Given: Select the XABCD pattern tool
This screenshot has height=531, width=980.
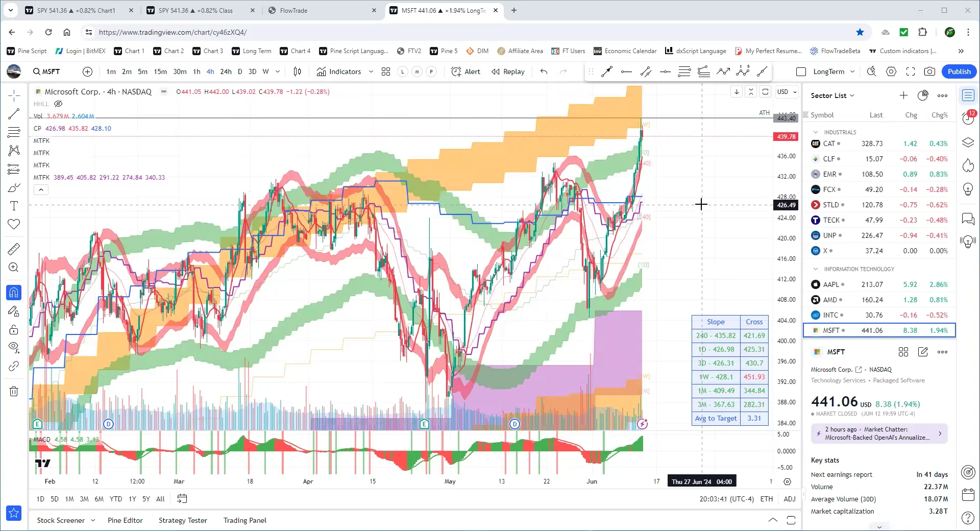Looking at the screenshot, I should (x=14, y=151).
